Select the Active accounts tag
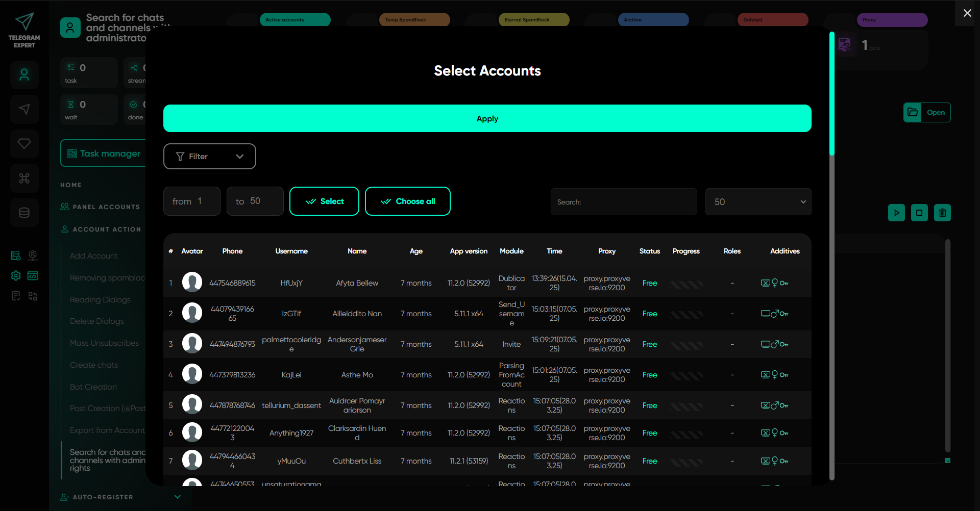The image size is (980, 511). point(295,20)
